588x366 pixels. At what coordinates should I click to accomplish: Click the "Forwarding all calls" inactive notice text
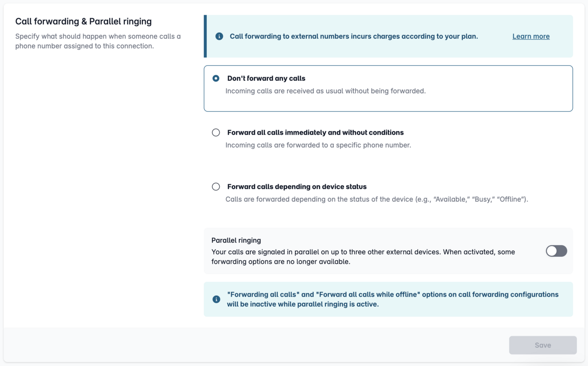coord(393,299)
